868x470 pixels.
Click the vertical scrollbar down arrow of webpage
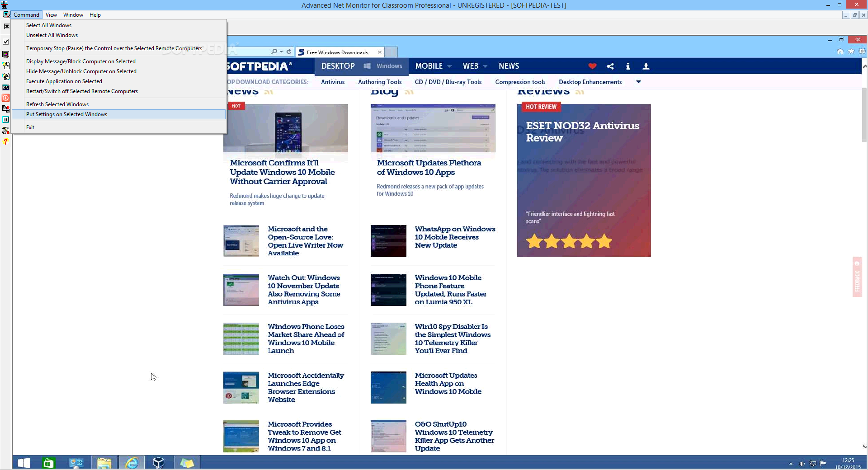[864, 447]
